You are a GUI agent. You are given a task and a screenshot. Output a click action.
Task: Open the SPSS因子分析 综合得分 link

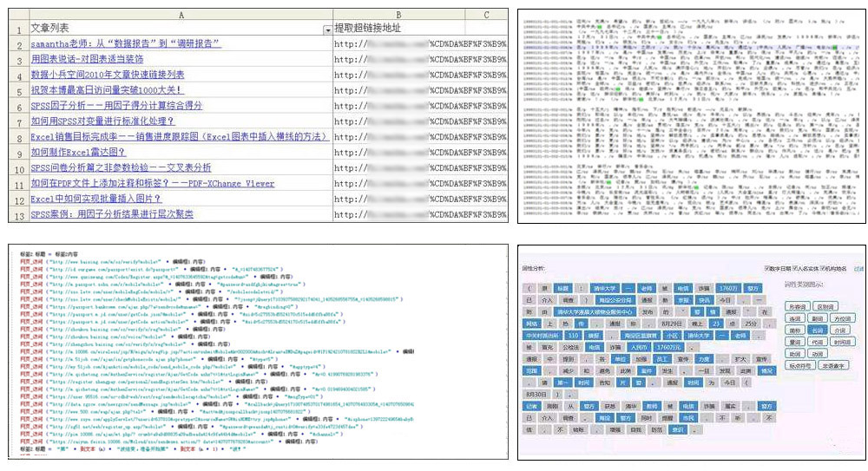tap(116, 105)
